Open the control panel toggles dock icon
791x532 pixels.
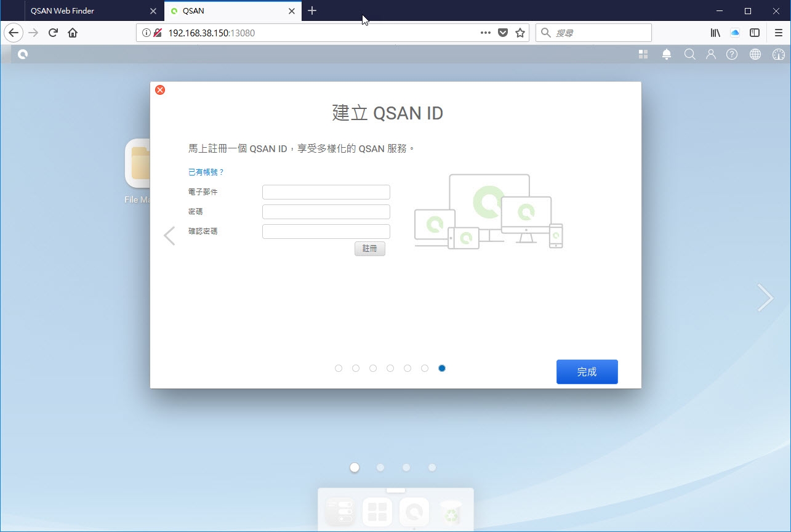(340, 512)
